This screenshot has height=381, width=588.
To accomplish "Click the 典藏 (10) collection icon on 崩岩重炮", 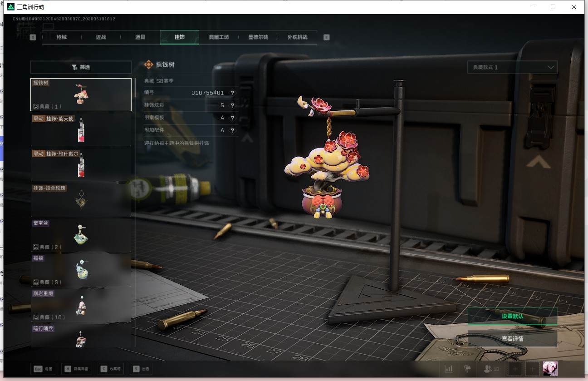I will coord(36,317).
